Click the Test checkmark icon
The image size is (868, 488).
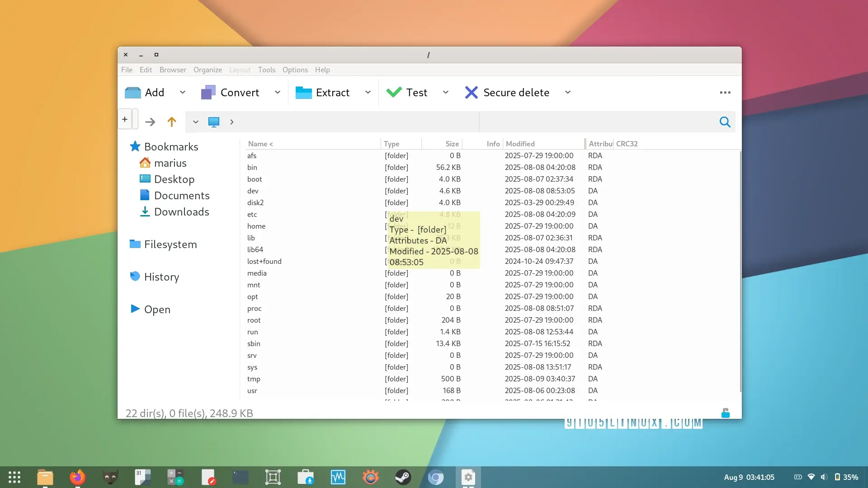tap(394, 93)
